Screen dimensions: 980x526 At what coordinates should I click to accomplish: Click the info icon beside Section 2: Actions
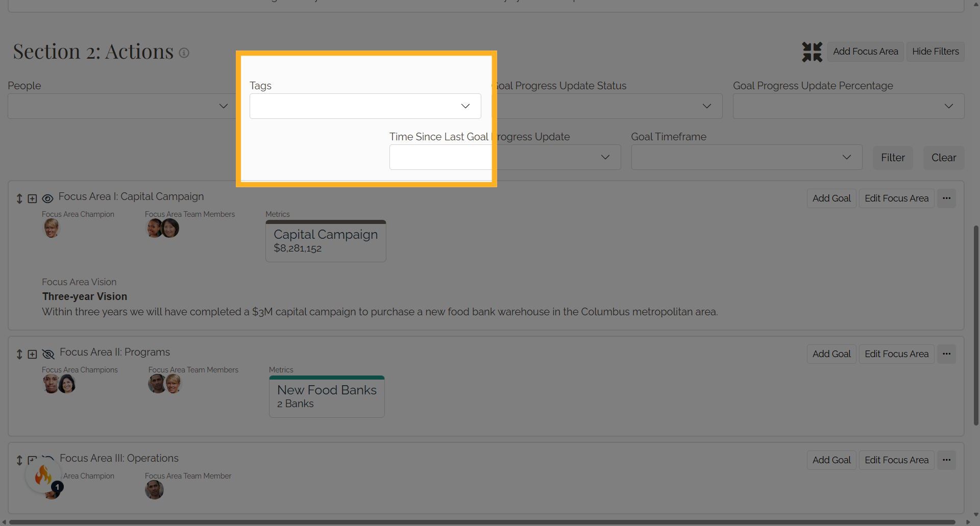(184, 53)
